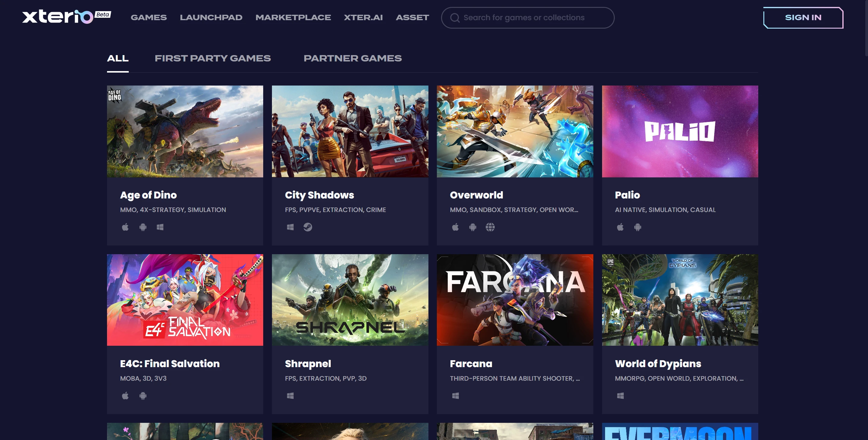Open Marketplace from the top navigation
This screenshot has width=868, height=440.
(293, 17)
